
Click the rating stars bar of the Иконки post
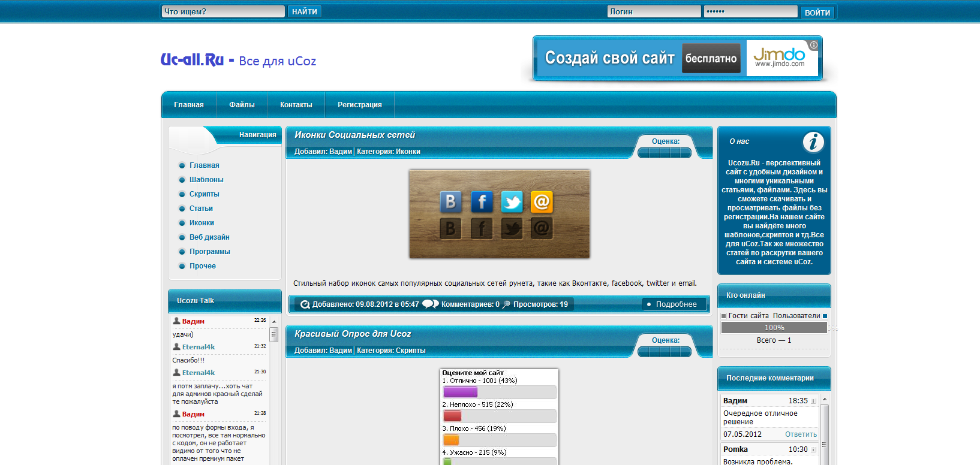(665, 153)
